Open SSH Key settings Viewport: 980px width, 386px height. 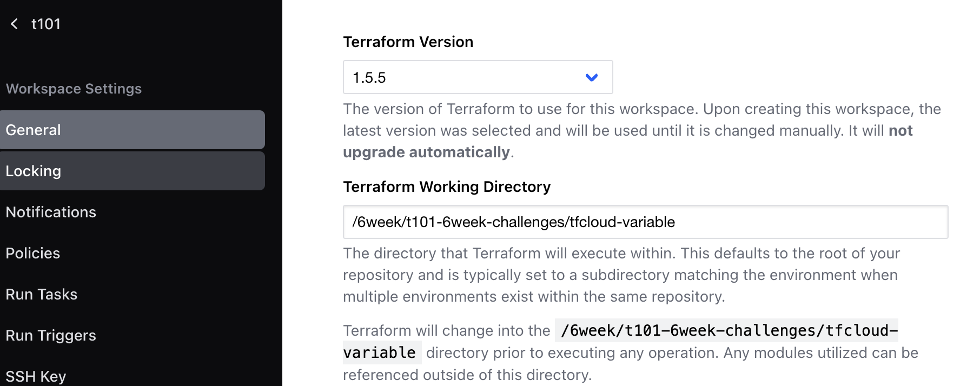pyautogui.click(x=36, y=376)
